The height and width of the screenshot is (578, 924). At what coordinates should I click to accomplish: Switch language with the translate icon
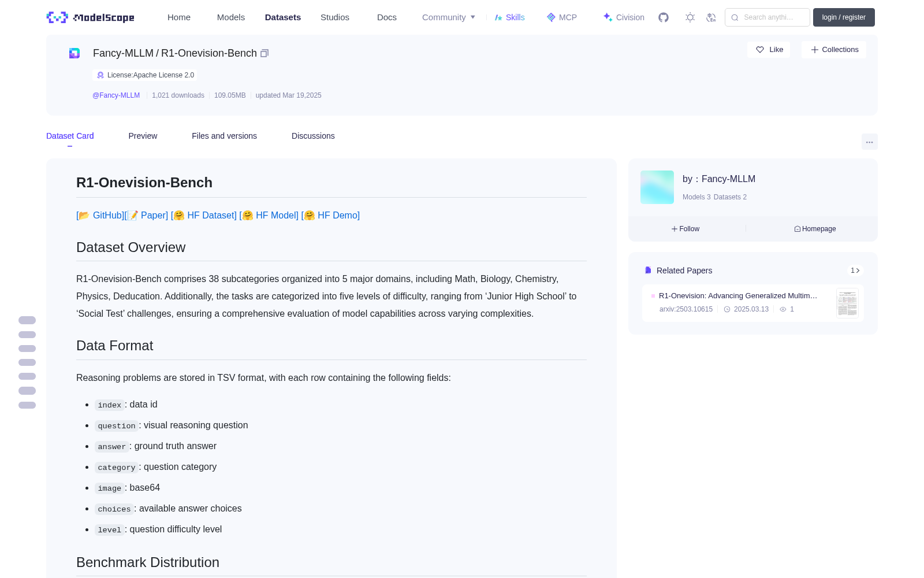(x=711, y=17)
